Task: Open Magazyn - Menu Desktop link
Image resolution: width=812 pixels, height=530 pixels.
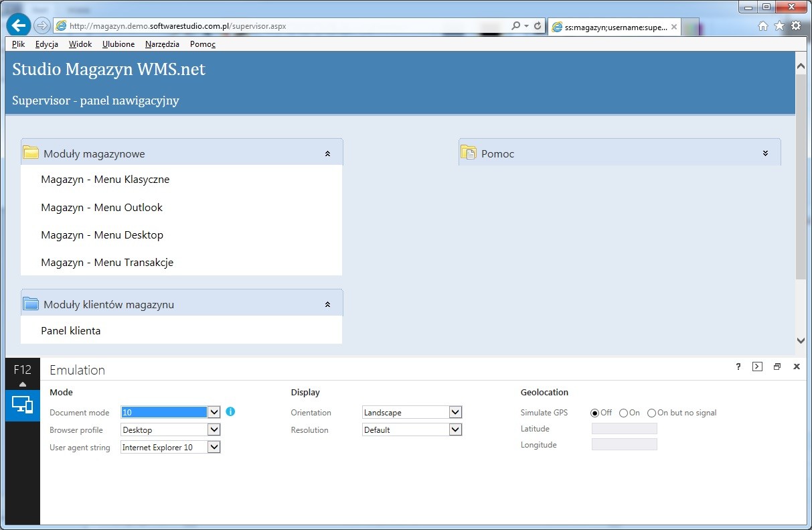Action: (102, 235)
